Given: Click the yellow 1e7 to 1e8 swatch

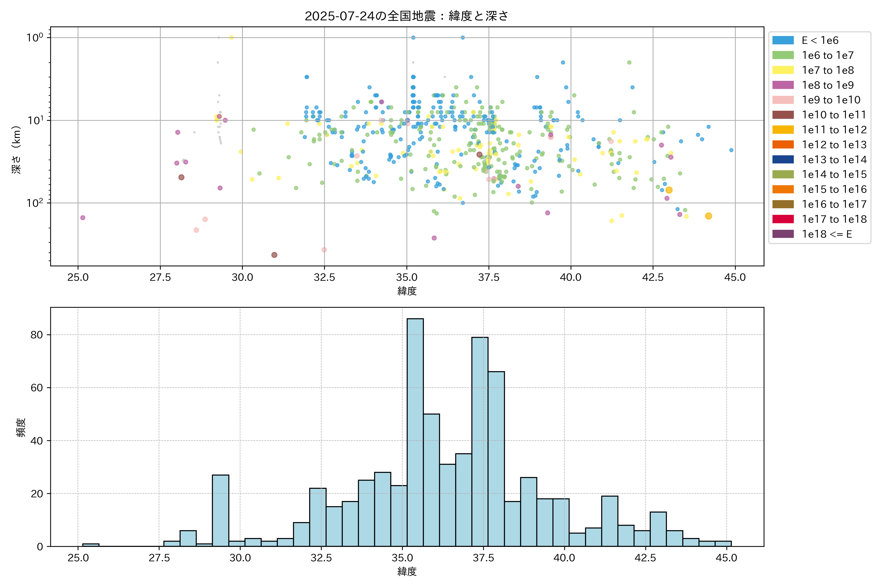Looking at the screenshot, I should pos(783,70).
